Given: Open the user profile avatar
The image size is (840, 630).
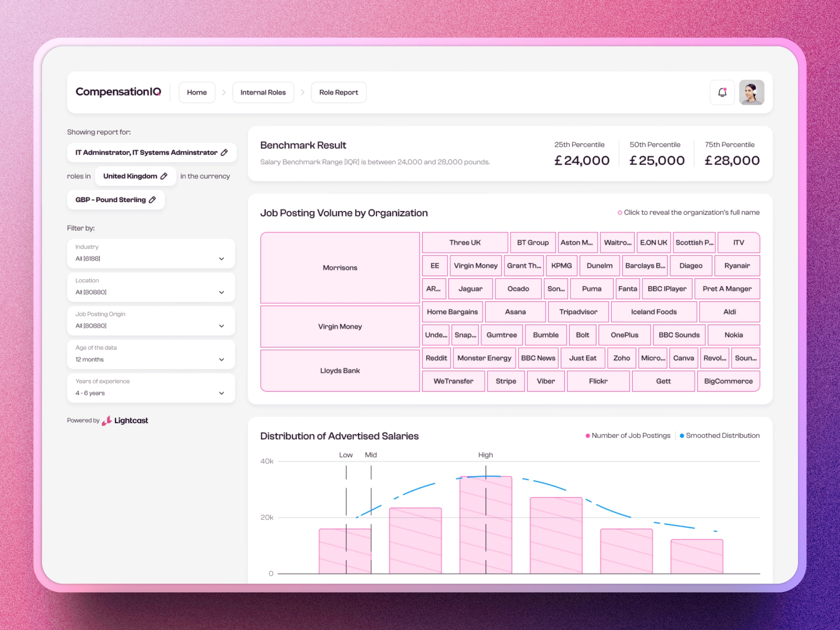Looking at the screenshot, I should [x=752, y=92].
